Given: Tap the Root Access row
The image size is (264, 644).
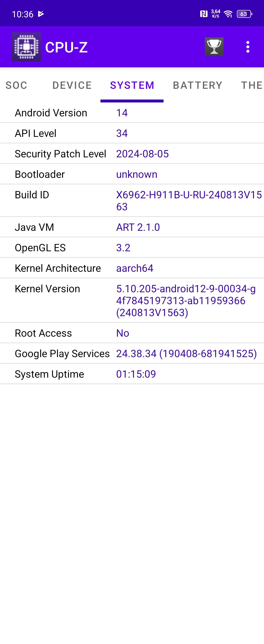Looking at the screenshot, I should [132, 333].
